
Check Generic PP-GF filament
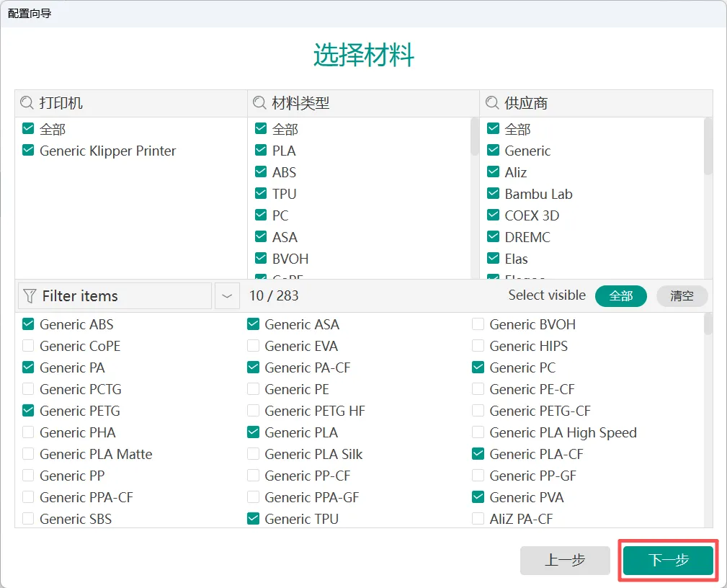(478, 476)
